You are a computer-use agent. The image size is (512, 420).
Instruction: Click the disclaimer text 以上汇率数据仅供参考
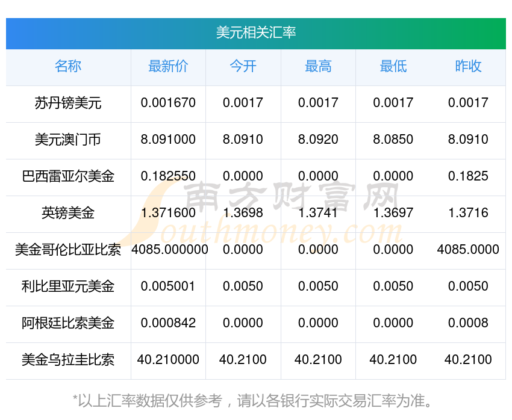click(x=150, y=401)
